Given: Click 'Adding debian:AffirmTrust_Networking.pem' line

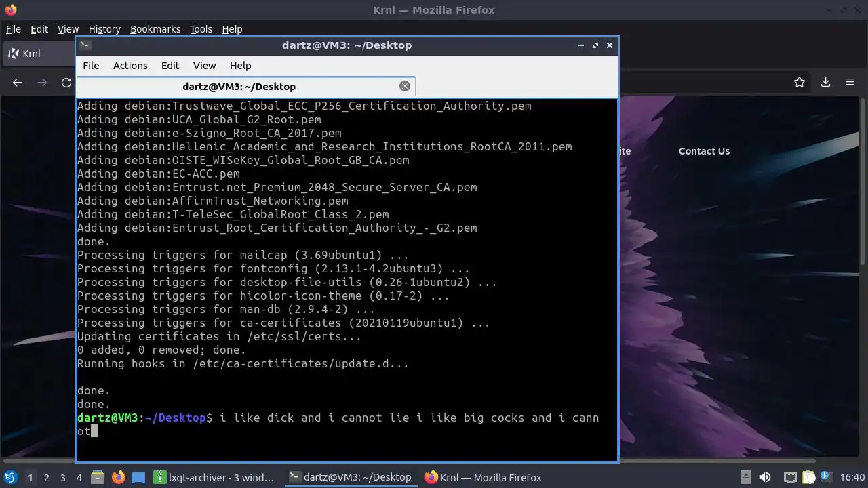Looking at the screenshot, I should click(x=213, y=201).
